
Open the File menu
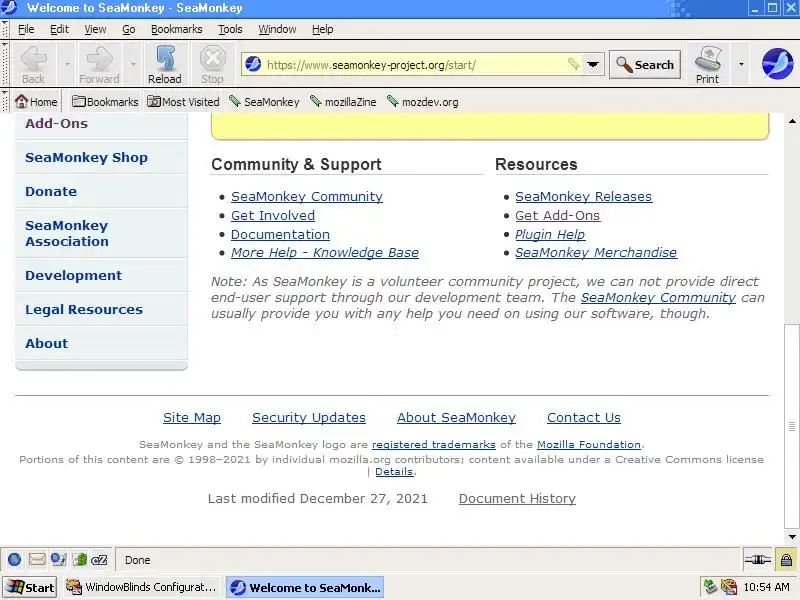click(x=26, y=29)
